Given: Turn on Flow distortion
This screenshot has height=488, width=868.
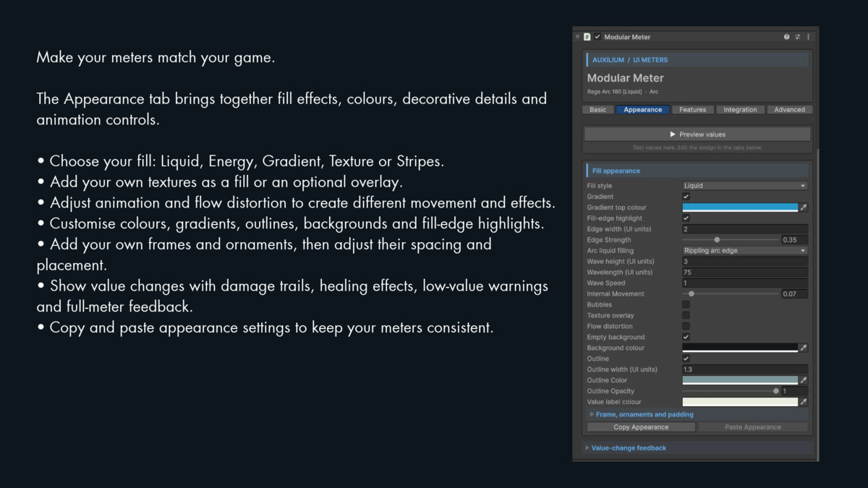Looking at the screenshot, I should [686, 327].
